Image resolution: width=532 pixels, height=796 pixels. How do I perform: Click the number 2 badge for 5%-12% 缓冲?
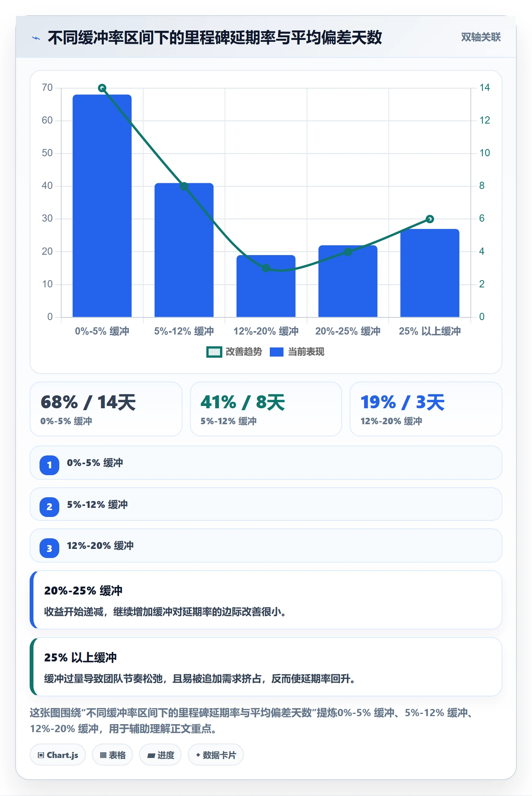(49, 507)
